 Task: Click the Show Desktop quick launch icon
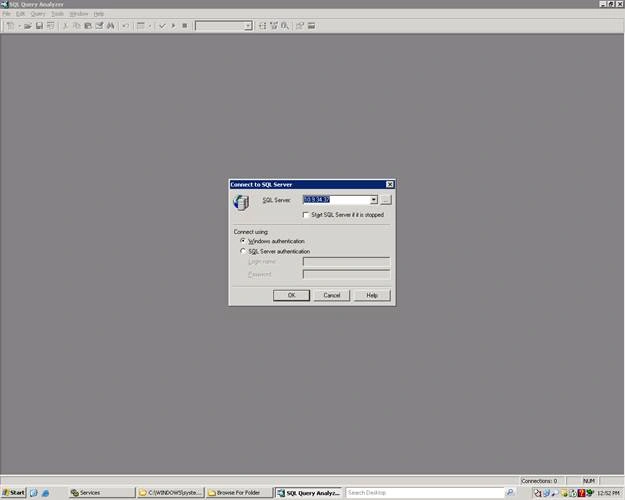(33, 493)
